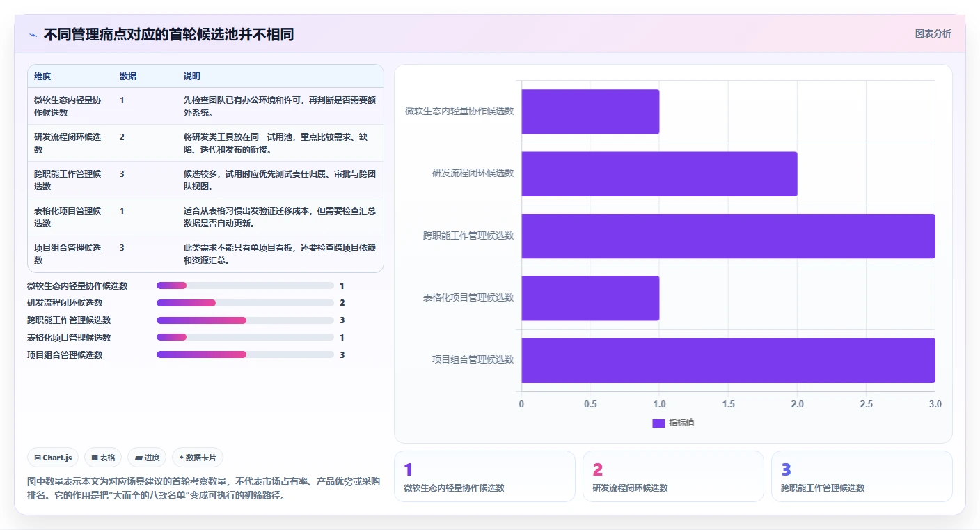Click the 3.0 tick on the chart axis
Image resolution: width=980 pixels, height=530 pixels.
click(x=935, y=404)
